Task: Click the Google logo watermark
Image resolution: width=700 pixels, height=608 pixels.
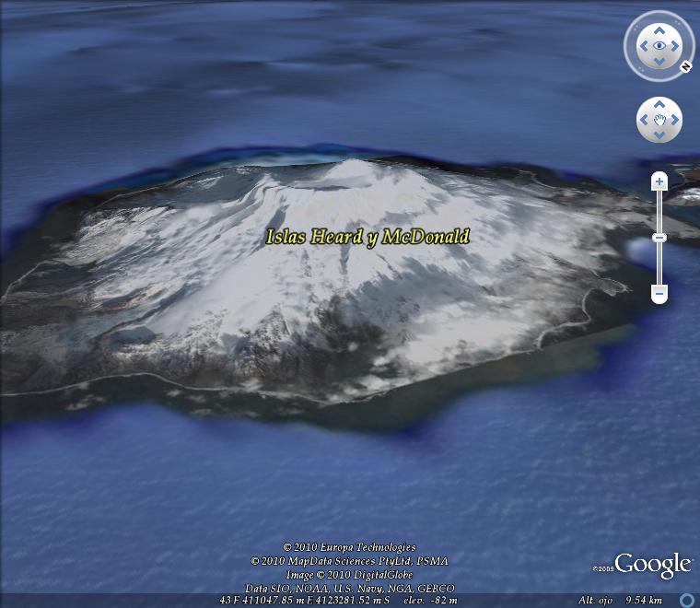Action: click(652, 565)
